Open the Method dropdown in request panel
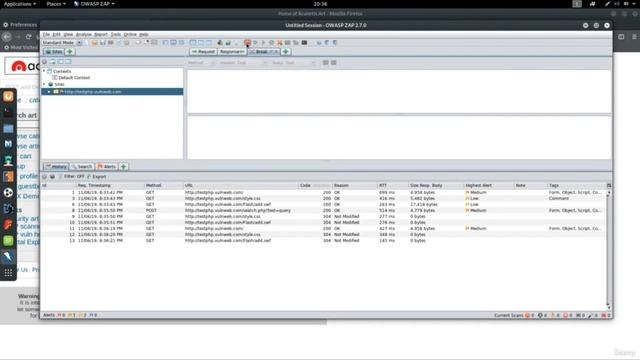 [x=201, y=63]
